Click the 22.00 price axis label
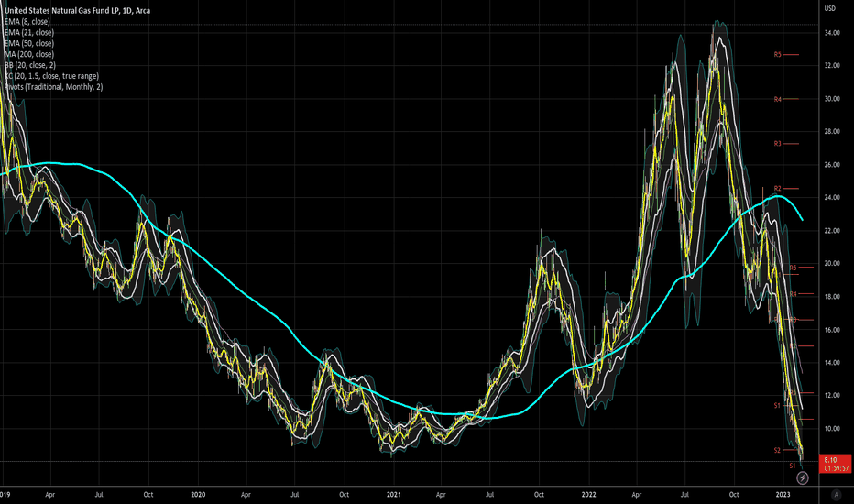This screenshot has height=504, width=854. point(832,231)
